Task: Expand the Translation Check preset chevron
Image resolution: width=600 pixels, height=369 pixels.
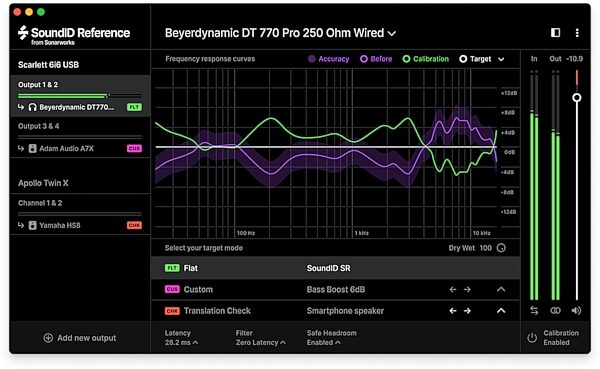Action: pos(501,311)
